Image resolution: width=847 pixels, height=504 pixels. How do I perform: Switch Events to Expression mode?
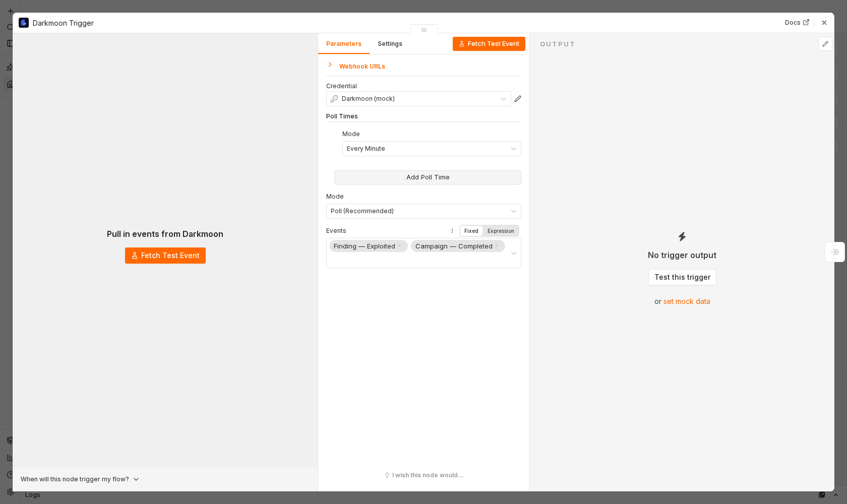click(501, 231)
